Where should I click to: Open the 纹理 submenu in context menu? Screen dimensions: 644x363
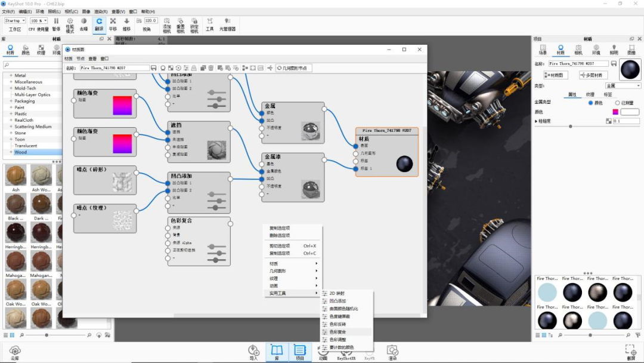point(293,278)
